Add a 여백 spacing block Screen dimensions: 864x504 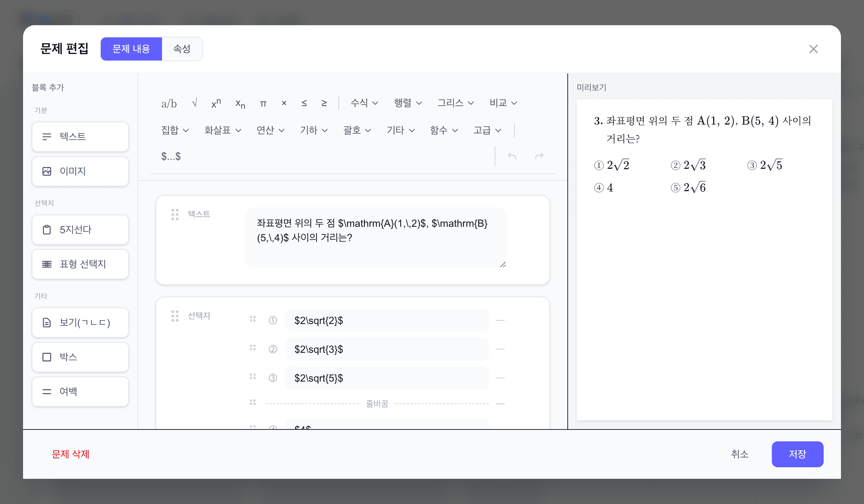point(80,392)
